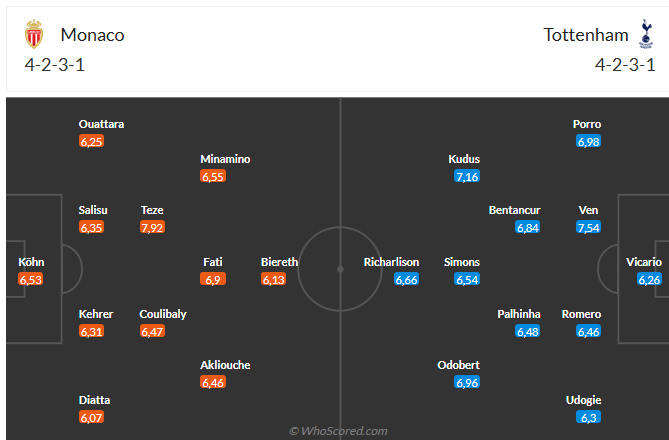Select the Tottenham team name
The width and height of the screenshot is (669, 440).
click(586, 35)
